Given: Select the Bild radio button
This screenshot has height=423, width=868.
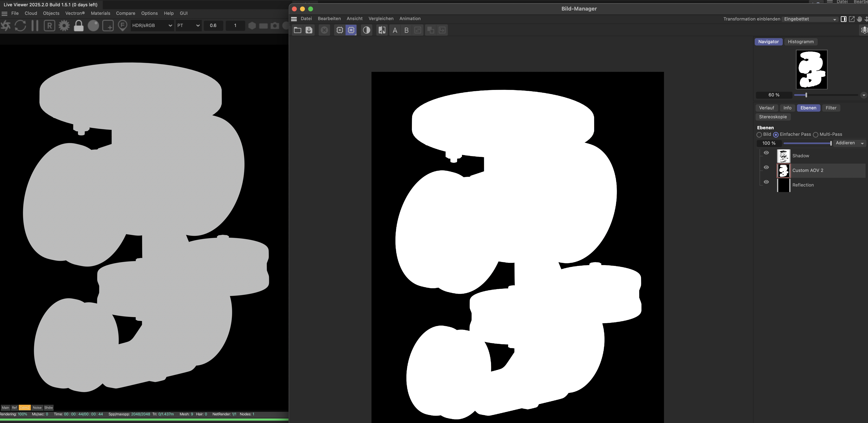Looking at the screenshot, I should click(759, 135).
